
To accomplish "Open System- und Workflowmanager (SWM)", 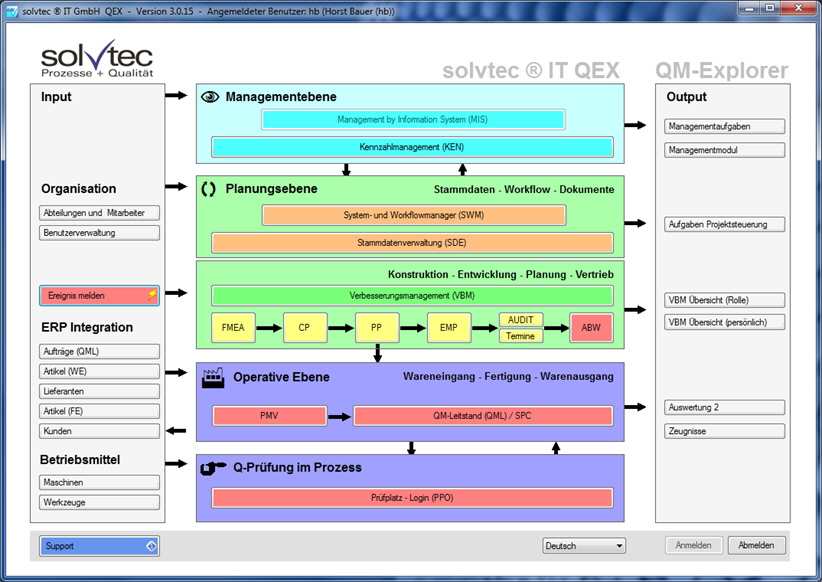I will coord(414,215).
